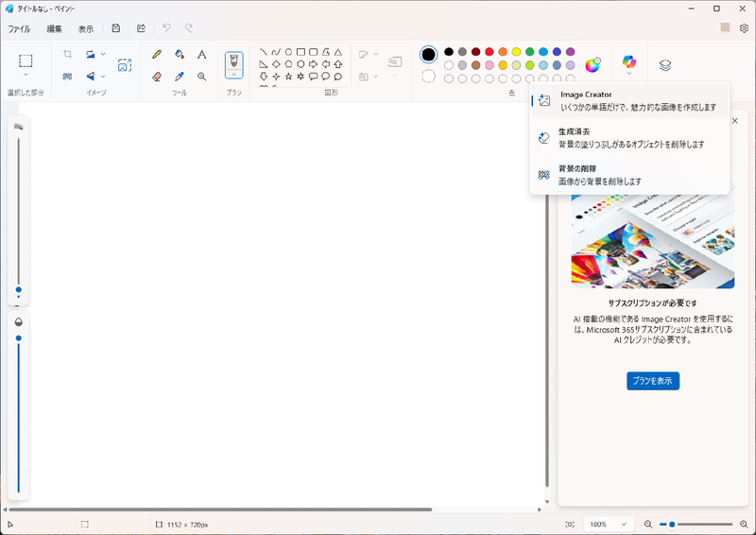
Task: Select the Eraser tool
Action: 157,77
